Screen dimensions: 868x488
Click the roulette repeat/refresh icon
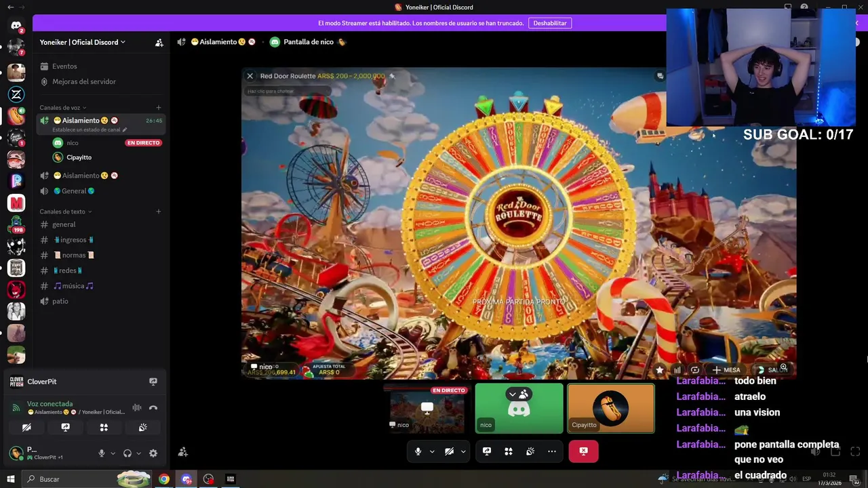[x=695, y=370]
